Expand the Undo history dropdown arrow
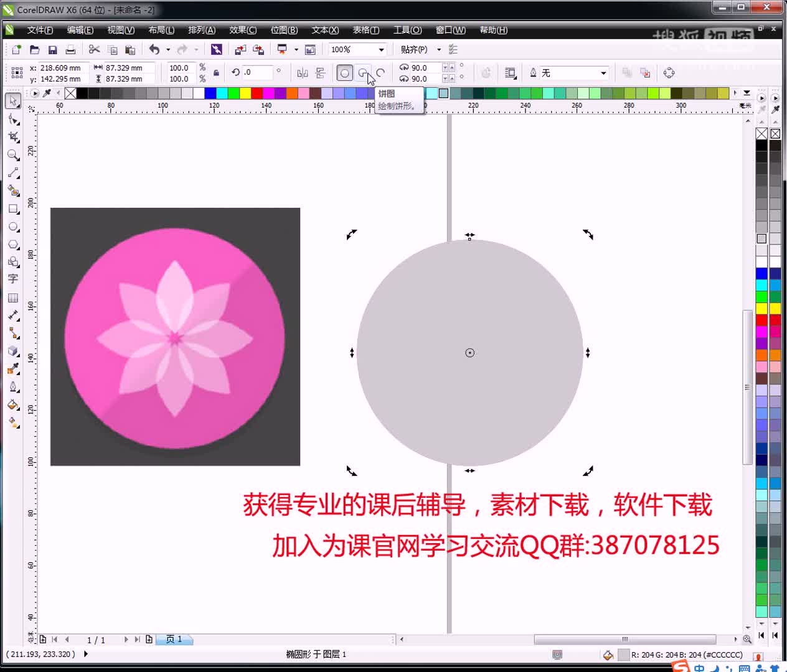787x672 pixels. click(168, 50)
